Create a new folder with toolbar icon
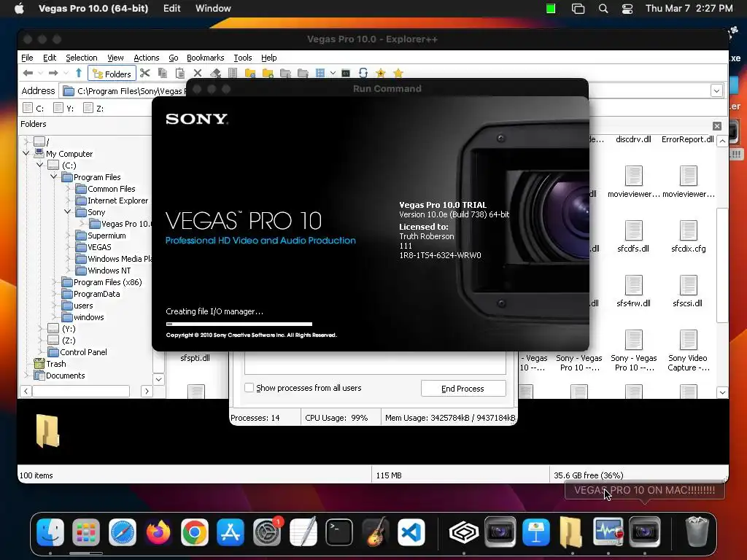The image size is (747, 560). point(268,73)
